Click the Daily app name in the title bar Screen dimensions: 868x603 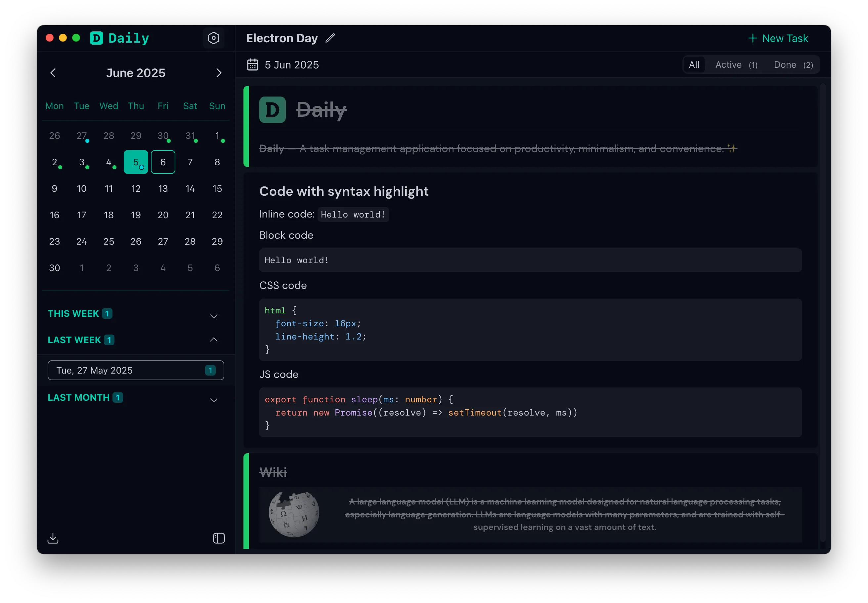click(129, 38)
